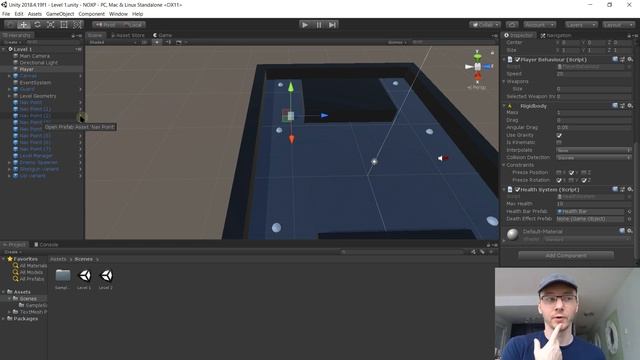Pick object for Death Effect Prefab field
This screenshot has height=360, width=640.
coord(629,219)
